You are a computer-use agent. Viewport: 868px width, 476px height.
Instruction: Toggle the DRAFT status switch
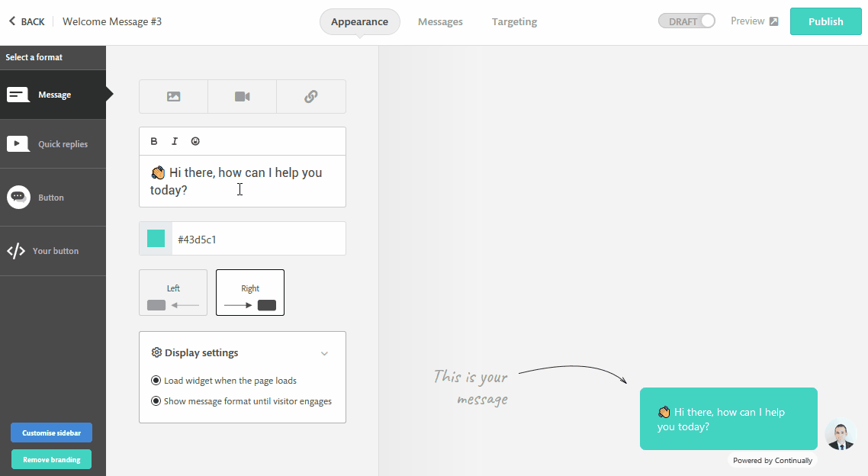click(x=686, y=21)
